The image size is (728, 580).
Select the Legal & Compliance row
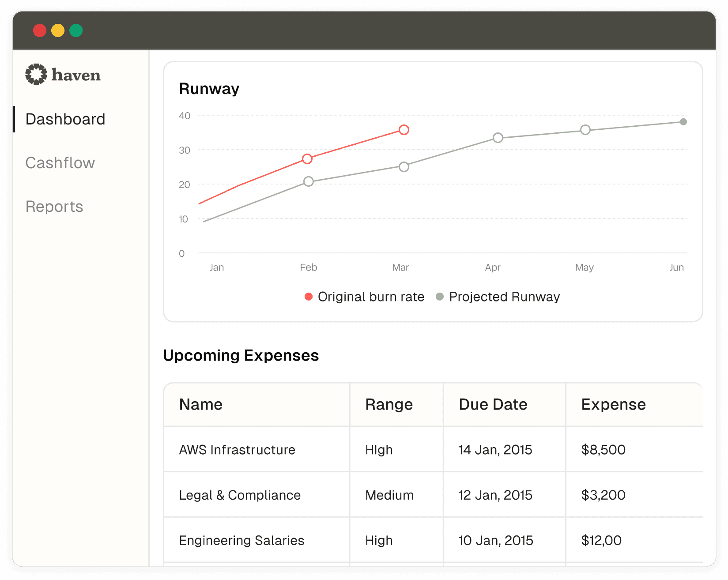(x=240, y=495)
